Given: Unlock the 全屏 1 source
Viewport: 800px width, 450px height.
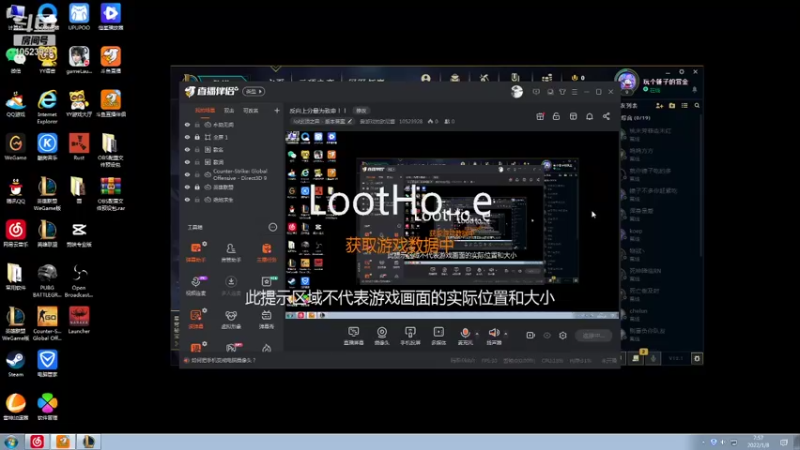Looking at the screenshot, I should tap(197, 137).
